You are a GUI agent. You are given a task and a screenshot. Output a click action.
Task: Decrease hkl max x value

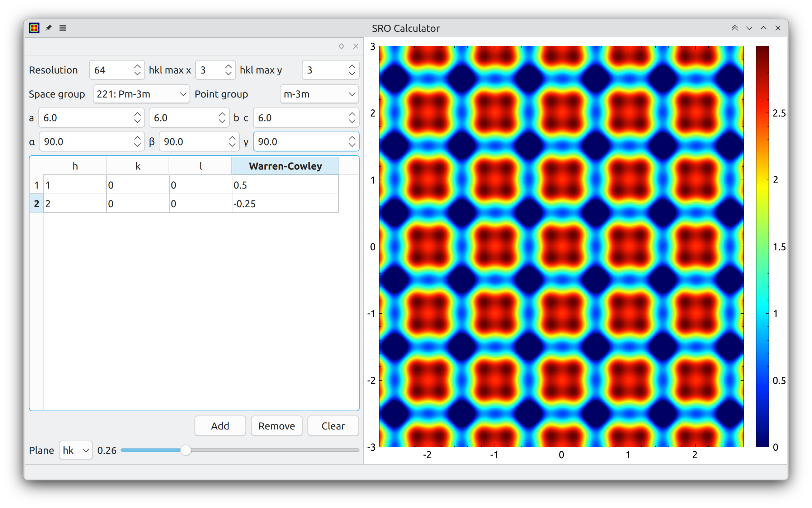point(228,73)
